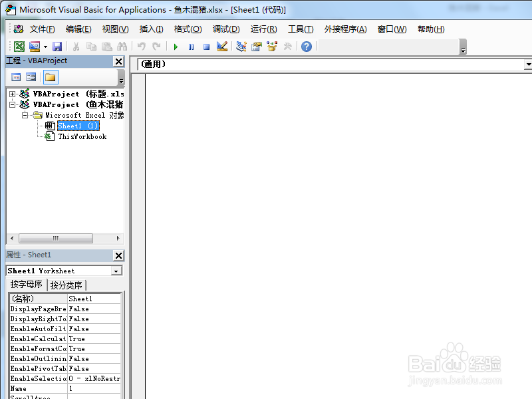
Task: Click the Redo arrow icon
Action: click(x=156, y=47)
